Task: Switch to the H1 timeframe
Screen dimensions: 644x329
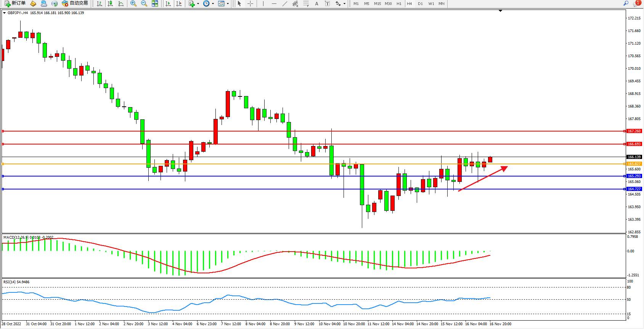Action: click(399, 3)
